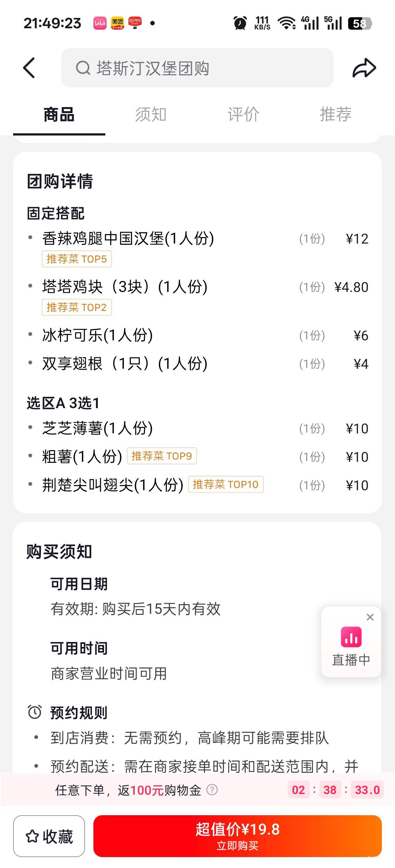Tap the search magnifier icon
395x868 pixels.
click(x=83, y=68)
